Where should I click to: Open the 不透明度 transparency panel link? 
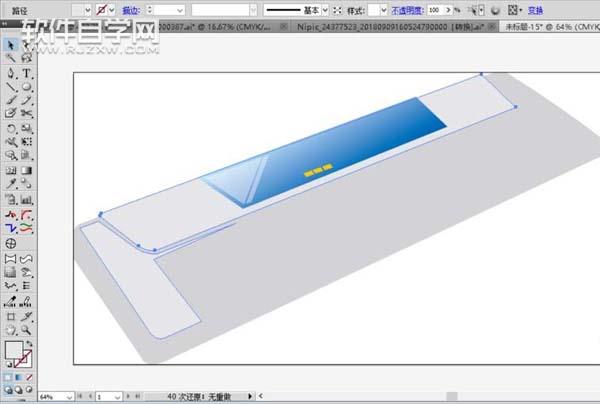tap(407, 10)
